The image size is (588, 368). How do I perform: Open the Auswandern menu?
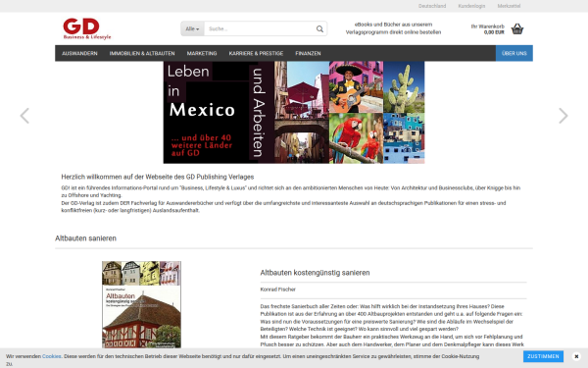coord(79,53)
